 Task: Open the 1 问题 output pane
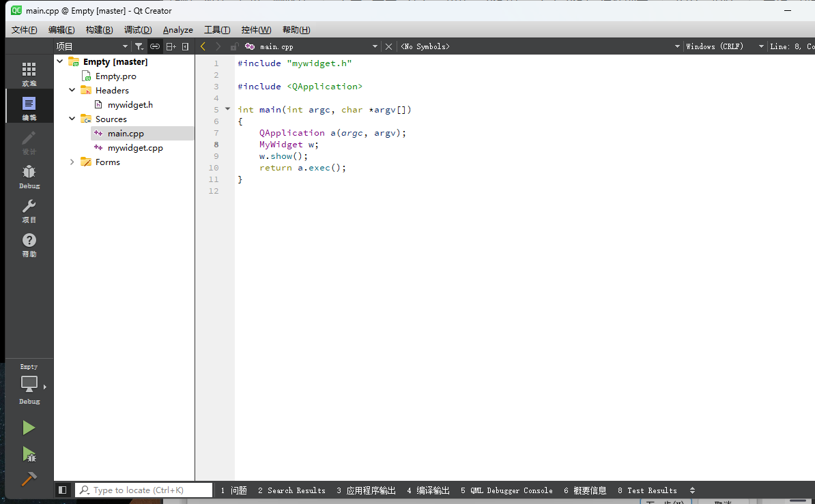pyautogui.click(x=233, y=490)
